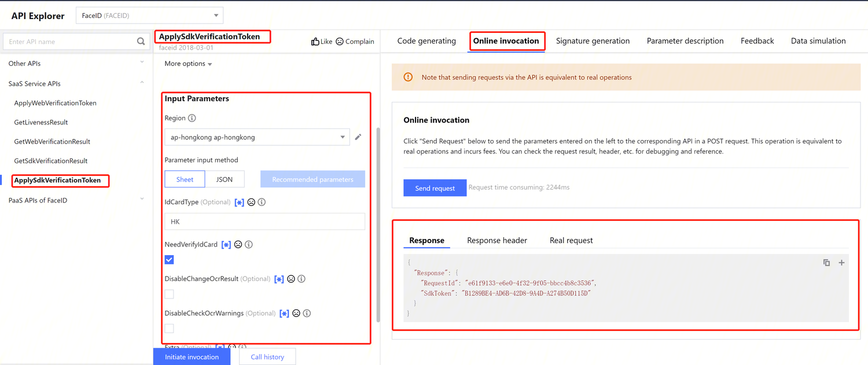Open the FaceID (FACEID) product dropdown
Viewport: 868px width, 365px height.
pyautogui.click(x=149, y=15)
